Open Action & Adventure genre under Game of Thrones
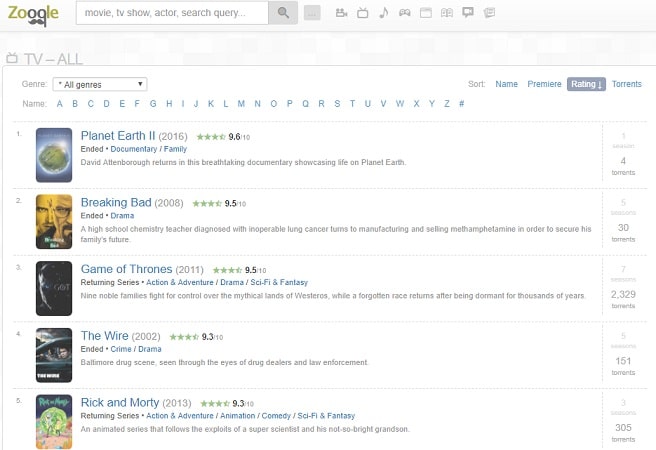 179,282
